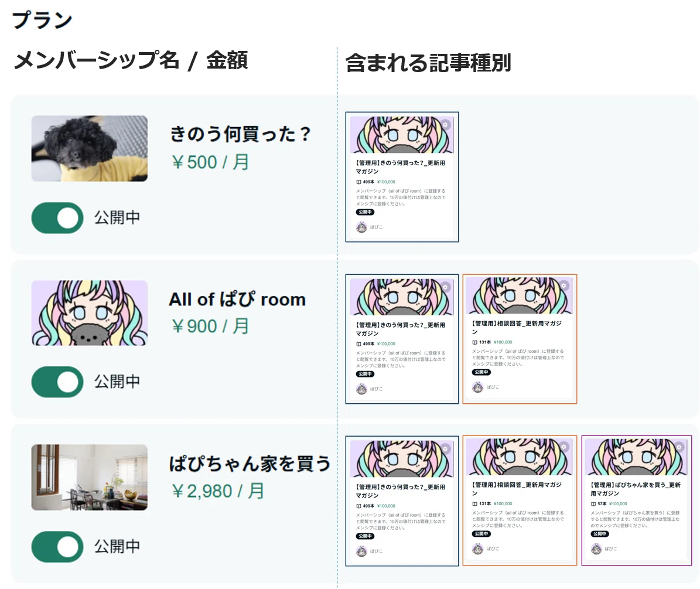Toggle 公開中 switch for ぱぴちゃん家を買う plan
This screenshot has height=589, width=700.
coord(57,547)
